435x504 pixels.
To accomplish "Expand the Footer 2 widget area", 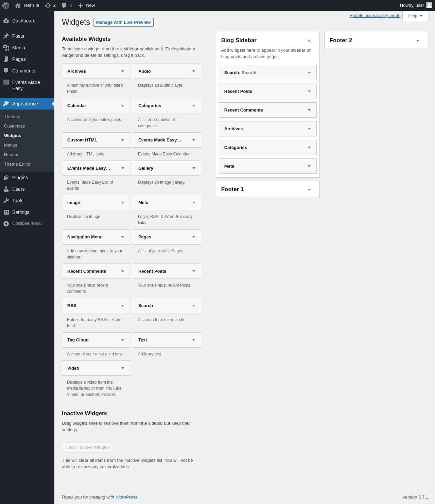I will (x=418, y=40).
